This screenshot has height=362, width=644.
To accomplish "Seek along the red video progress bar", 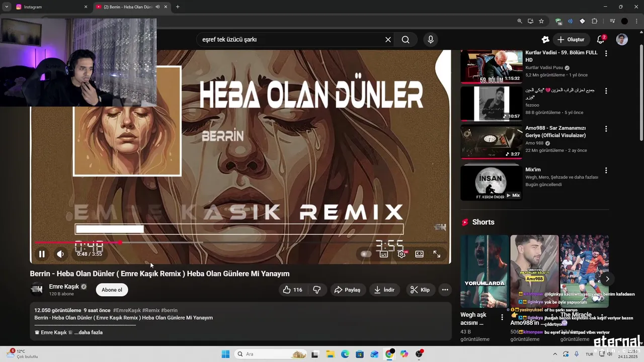I will coord(240,242).
